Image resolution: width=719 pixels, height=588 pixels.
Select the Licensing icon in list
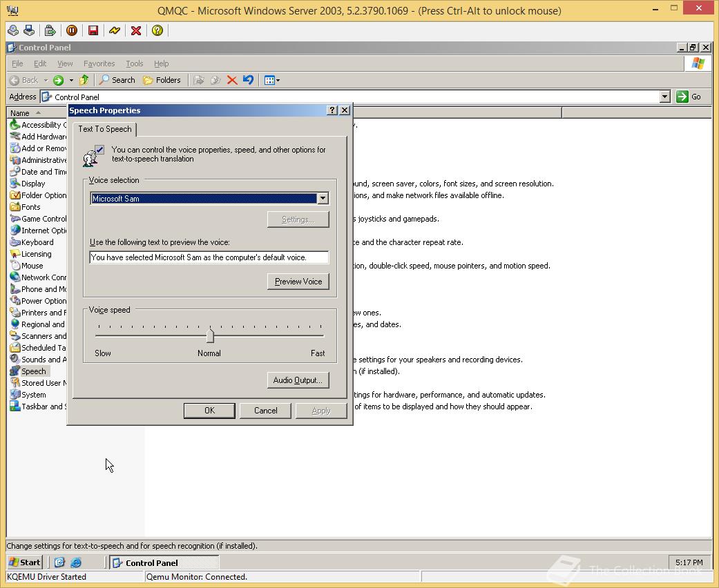[15, 254]
